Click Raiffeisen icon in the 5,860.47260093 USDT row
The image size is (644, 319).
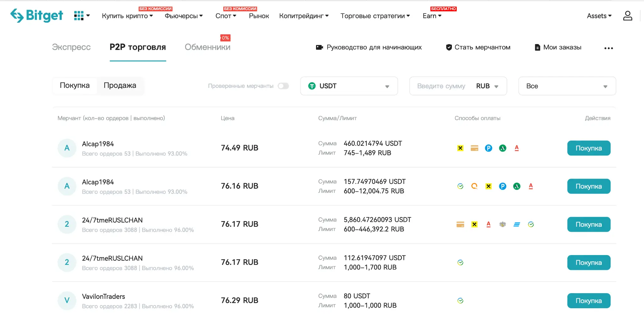point(475,224)
